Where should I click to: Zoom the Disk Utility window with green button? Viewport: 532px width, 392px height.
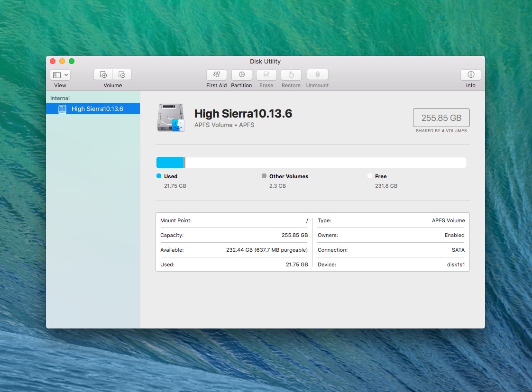click(x=72, y=61)
